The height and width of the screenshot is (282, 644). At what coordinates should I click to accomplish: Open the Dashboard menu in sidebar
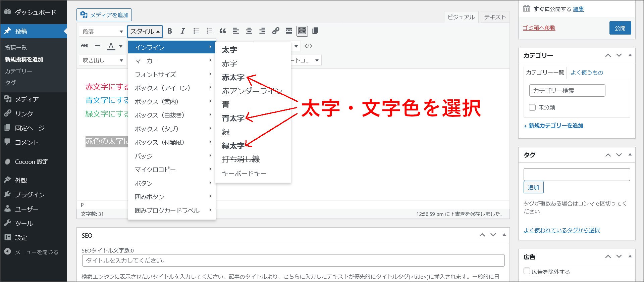(34, 12)
